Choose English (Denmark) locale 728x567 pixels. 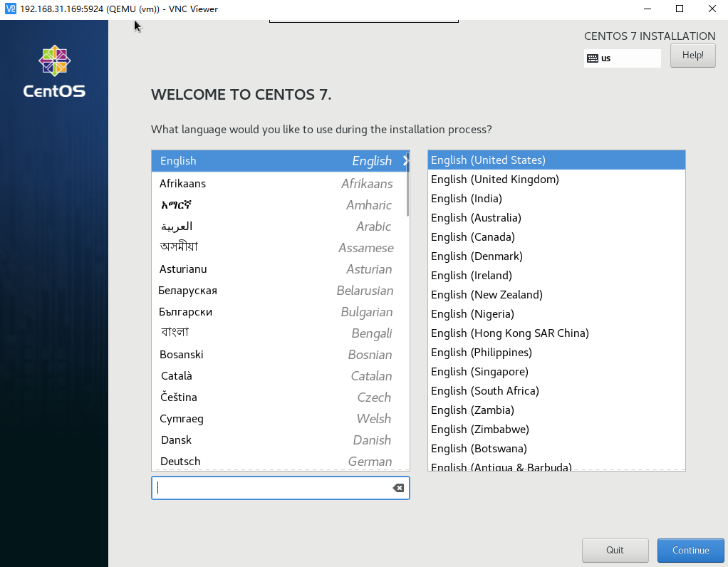(556, 256)
